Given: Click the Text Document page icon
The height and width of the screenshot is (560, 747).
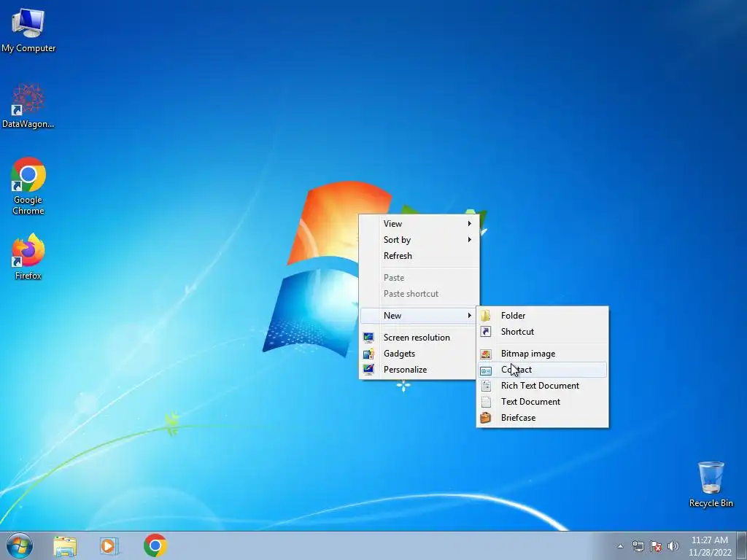Looking at the screenshot, I should coord(485,402).
